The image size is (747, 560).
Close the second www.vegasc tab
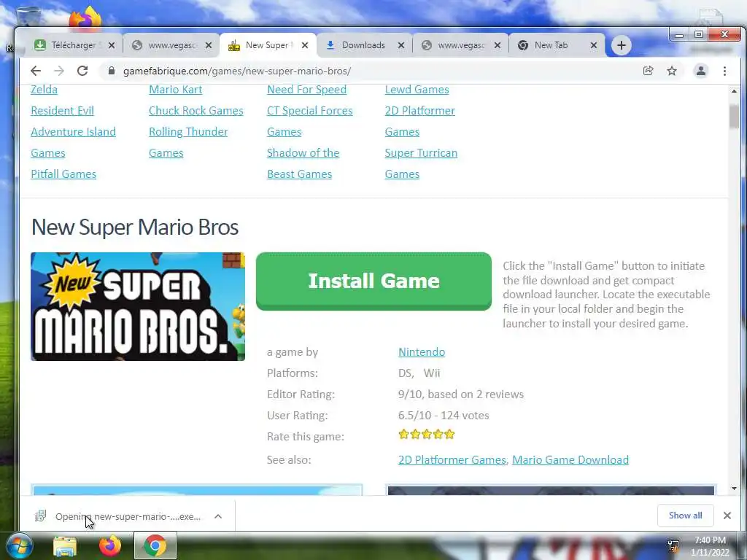point(498,45)
